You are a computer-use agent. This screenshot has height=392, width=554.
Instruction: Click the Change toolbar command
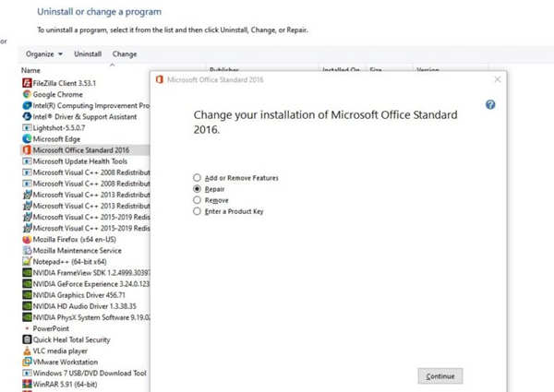click(x=125, y=54)
